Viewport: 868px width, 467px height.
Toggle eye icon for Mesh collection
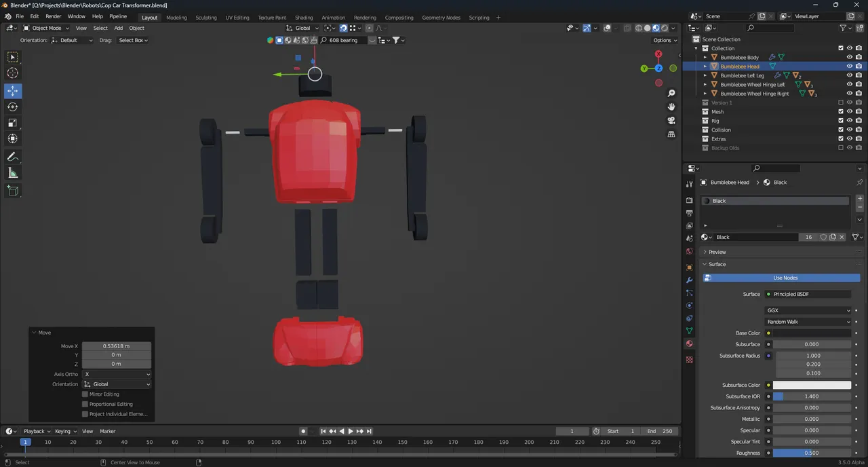pyautogui.click(x=849, y=111)
